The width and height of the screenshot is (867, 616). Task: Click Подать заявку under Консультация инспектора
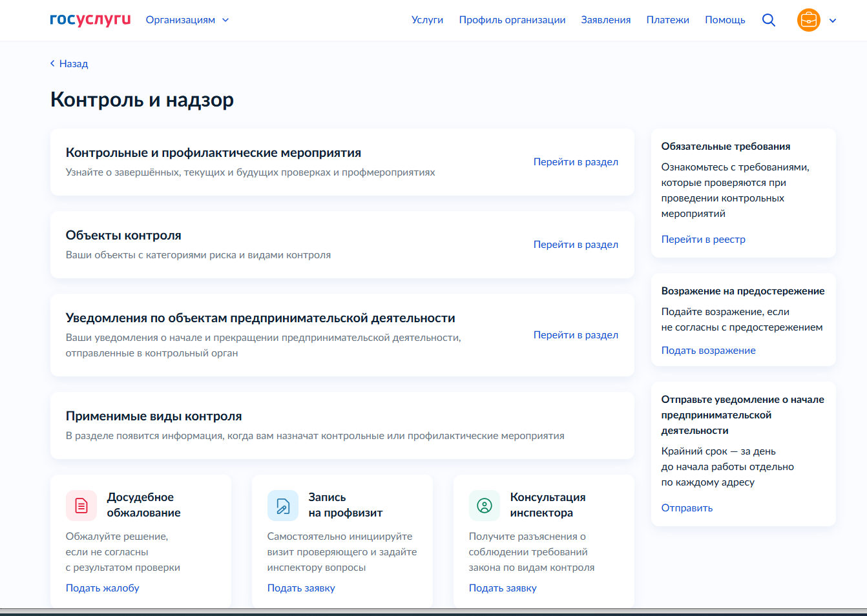click(x=503, y=588)
